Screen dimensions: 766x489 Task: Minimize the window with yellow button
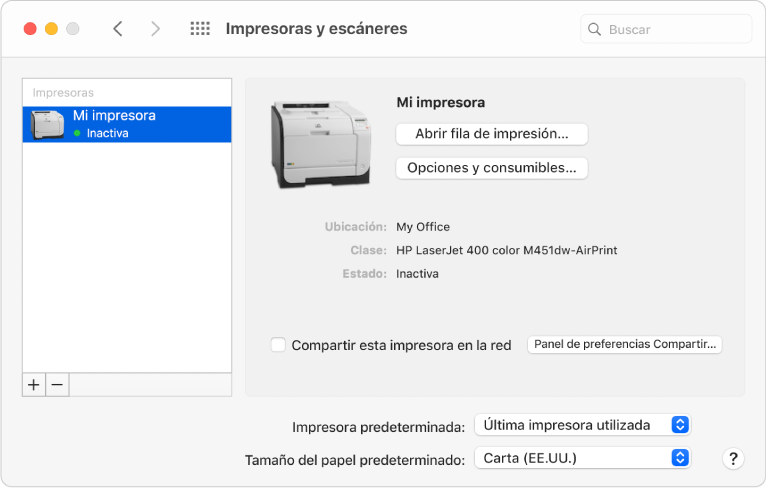(x=51, y=29)
